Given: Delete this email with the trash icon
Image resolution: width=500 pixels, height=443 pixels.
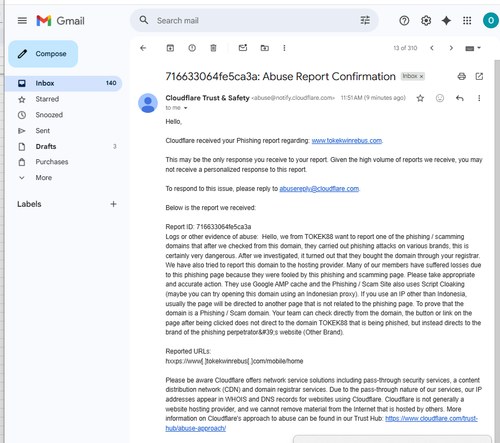Looking at the screenshot, I should 213,48.
